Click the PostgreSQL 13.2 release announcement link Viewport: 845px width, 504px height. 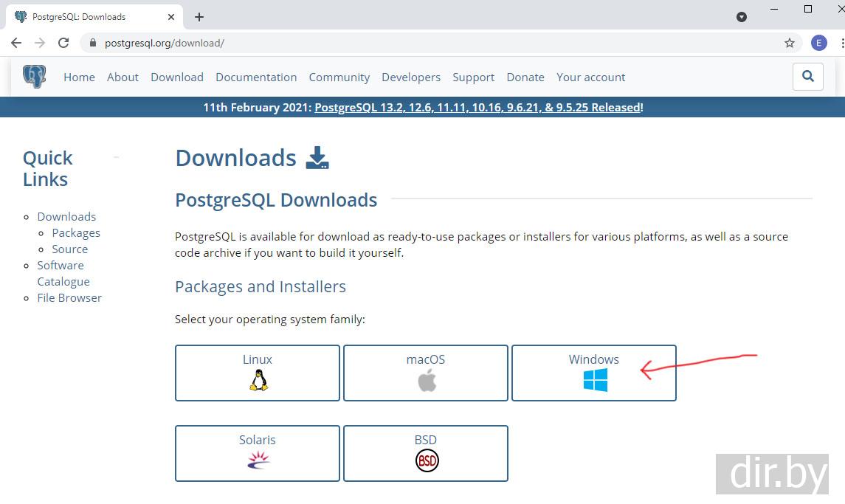[477, 107]
